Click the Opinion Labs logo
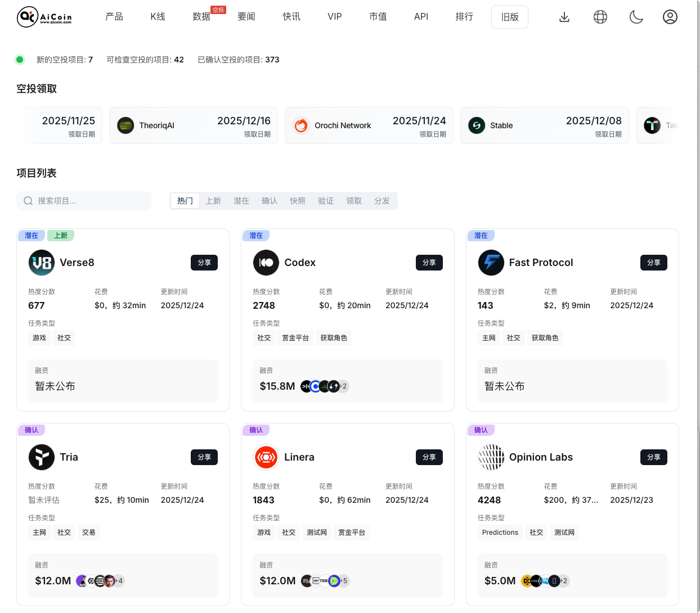The image size is (700, 613). click(491, 457)
